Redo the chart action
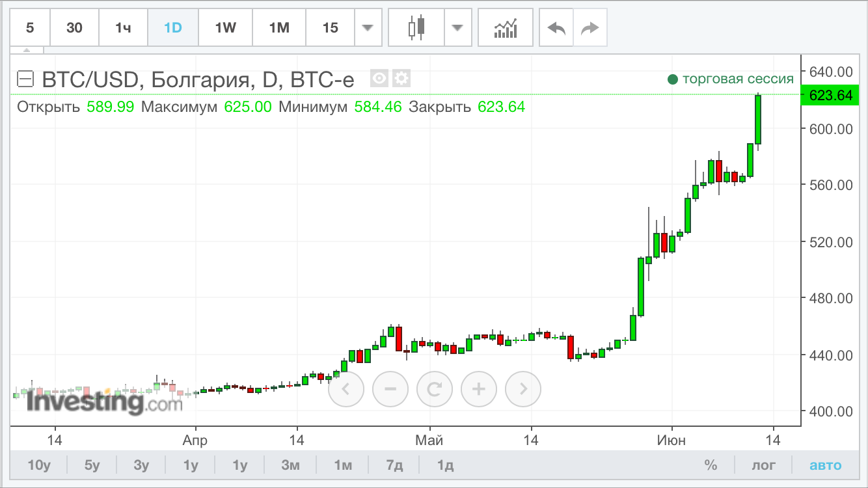This screenshot has width=868, height=488. (590, 27)
